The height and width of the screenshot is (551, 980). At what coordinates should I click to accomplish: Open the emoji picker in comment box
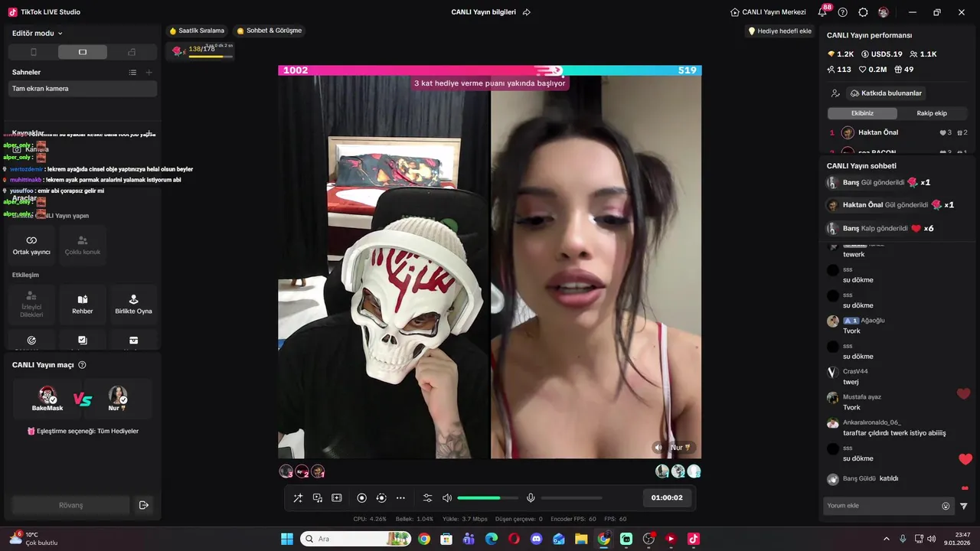click(946, 506)
